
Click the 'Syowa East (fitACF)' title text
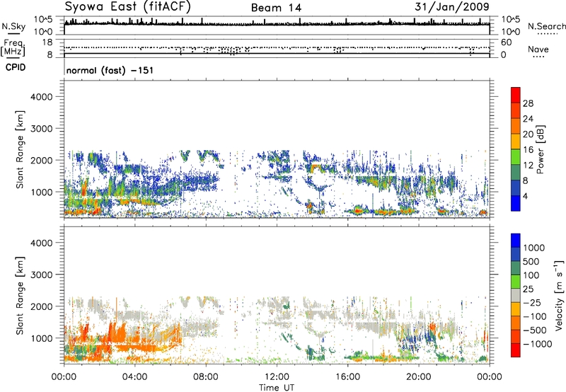pos(128,7)
